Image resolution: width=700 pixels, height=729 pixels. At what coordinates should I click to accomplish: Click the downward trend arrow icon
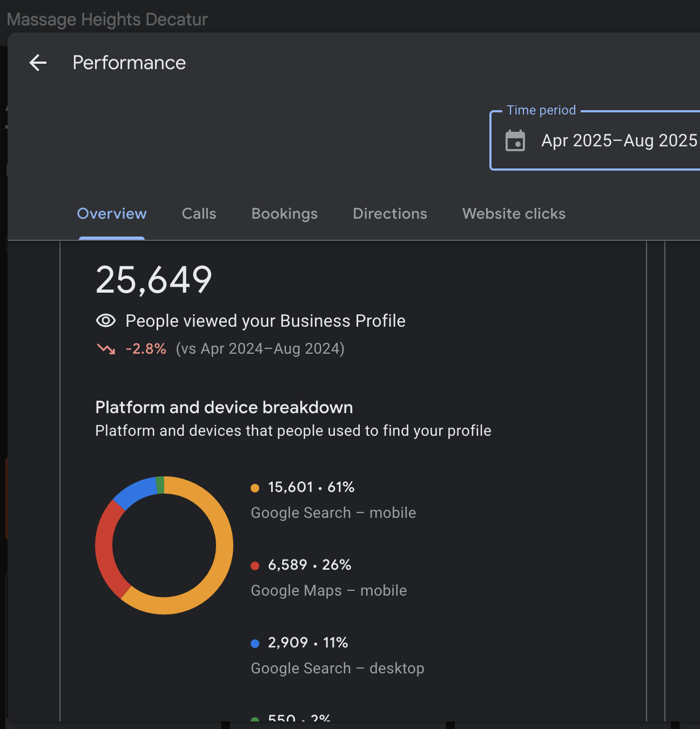tap(106, 349)
